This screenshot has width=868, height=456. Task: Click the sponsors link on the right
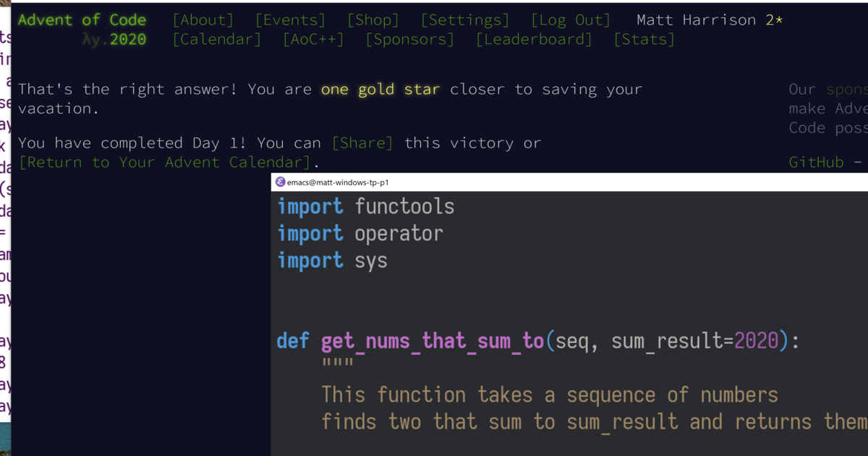coord(848,88)
